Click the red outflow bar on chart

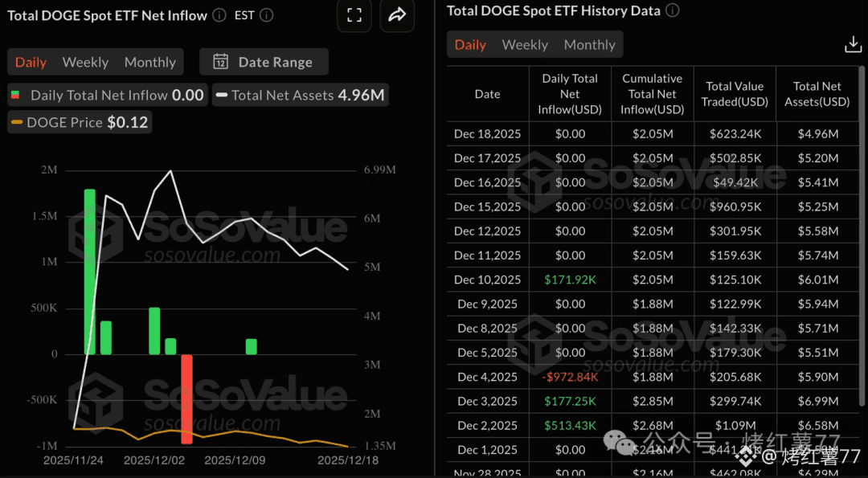[187, 399]
